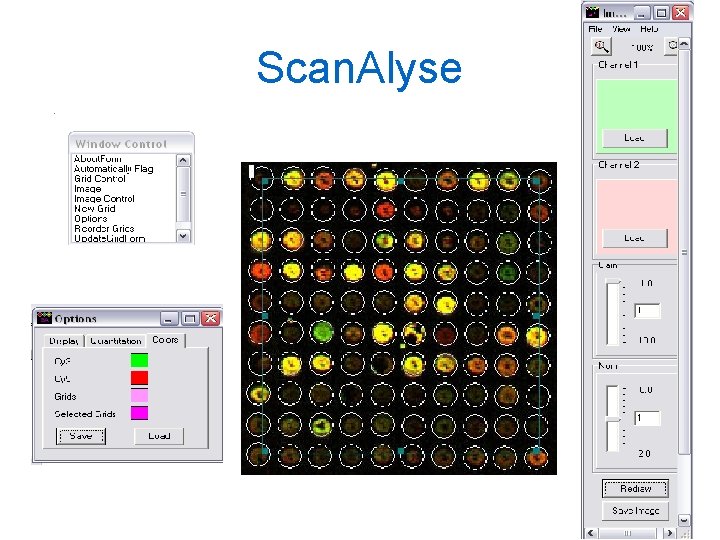Close the Options window

[x=211, y=318]
